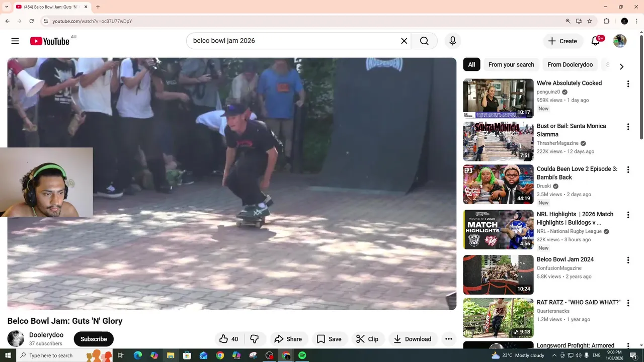Open ConfusionMagazine channel link
644x362 pixels.
tap(559, 268)
